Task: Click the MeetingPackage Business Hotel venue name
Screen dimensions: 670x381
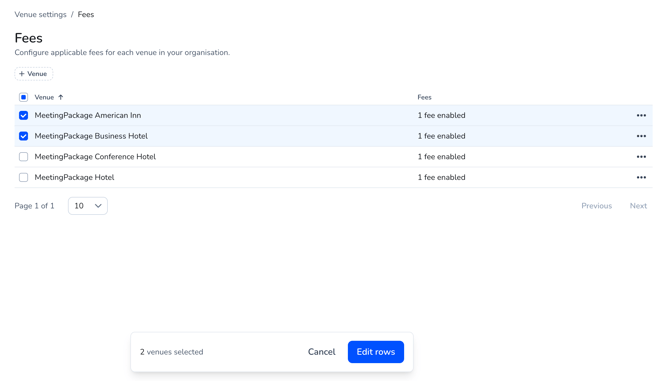Action: tap(91, 136)
